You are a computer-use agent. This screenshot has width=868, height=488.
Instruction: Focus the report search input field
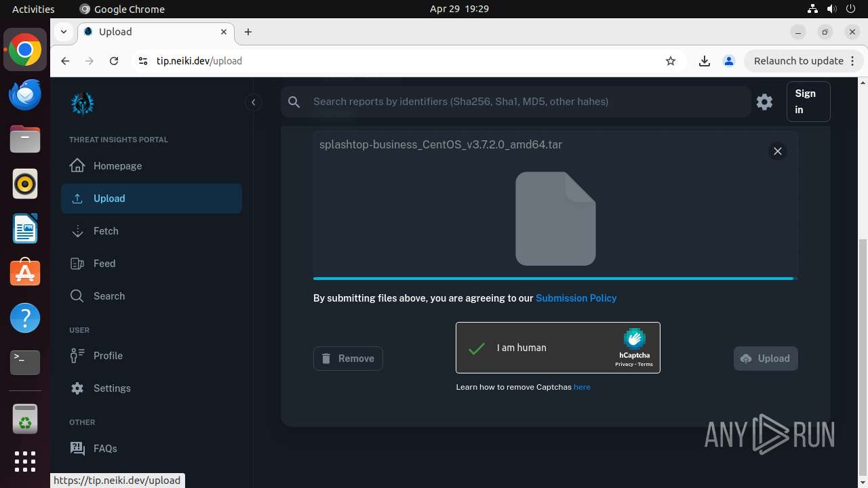pos(528,102)
